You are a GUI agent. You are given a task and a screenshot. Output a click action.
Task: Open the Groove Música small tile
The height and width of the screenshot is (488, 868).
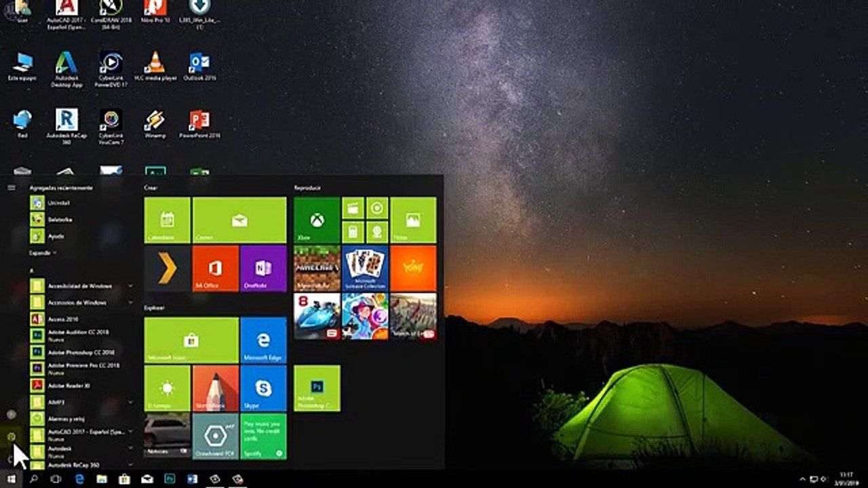point(377,208)
